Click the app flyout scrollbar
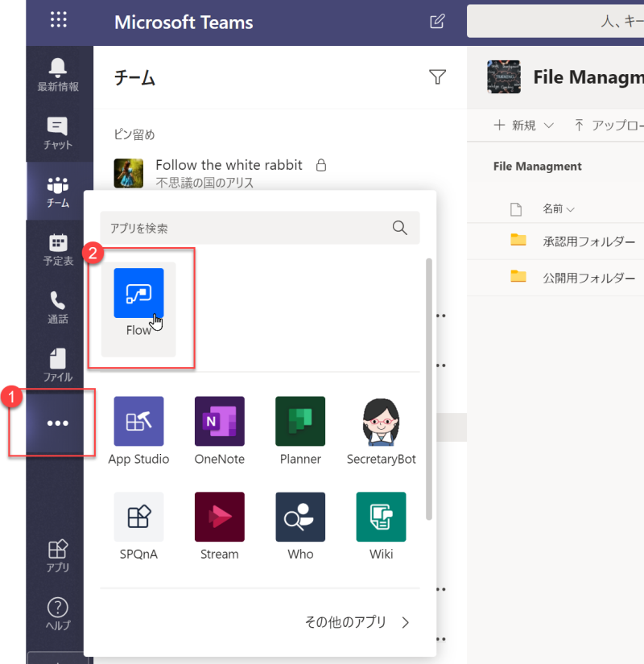644x664 pixels. (x=429, y=389)
